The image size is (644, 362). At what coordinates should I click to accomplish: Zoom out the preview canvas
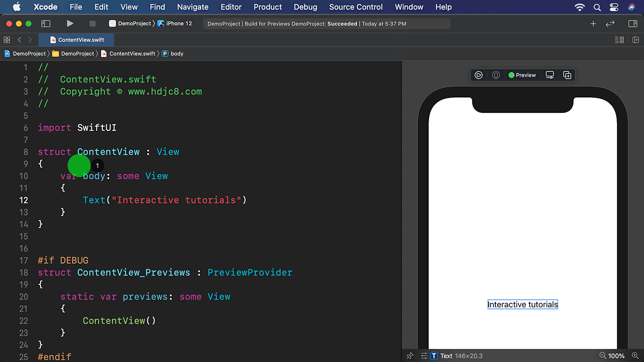(x=602, y=356)
